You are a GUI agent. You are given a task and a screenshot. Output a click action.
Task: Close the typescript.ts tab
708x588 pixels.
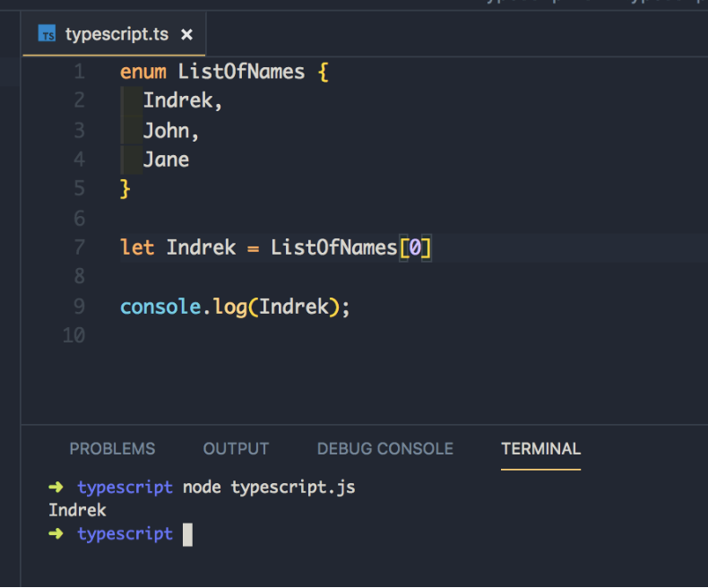point(186,34)
